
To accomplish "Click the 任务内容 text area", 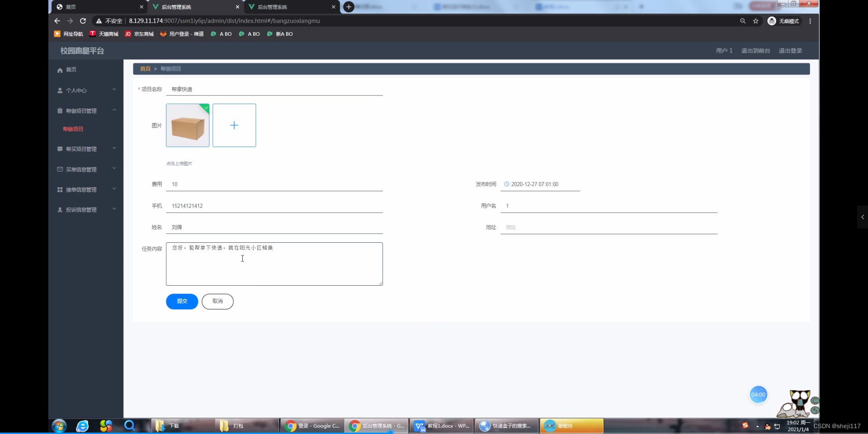I will click(274, 264).
